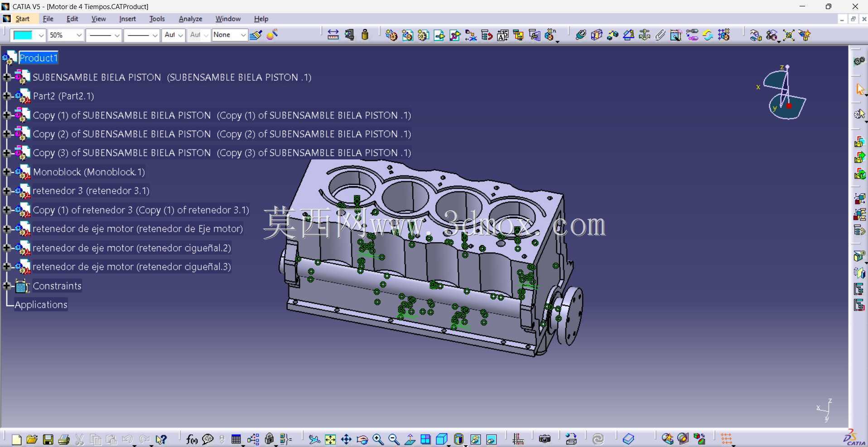Apply an Offset Constraint

tap(612, 35)
